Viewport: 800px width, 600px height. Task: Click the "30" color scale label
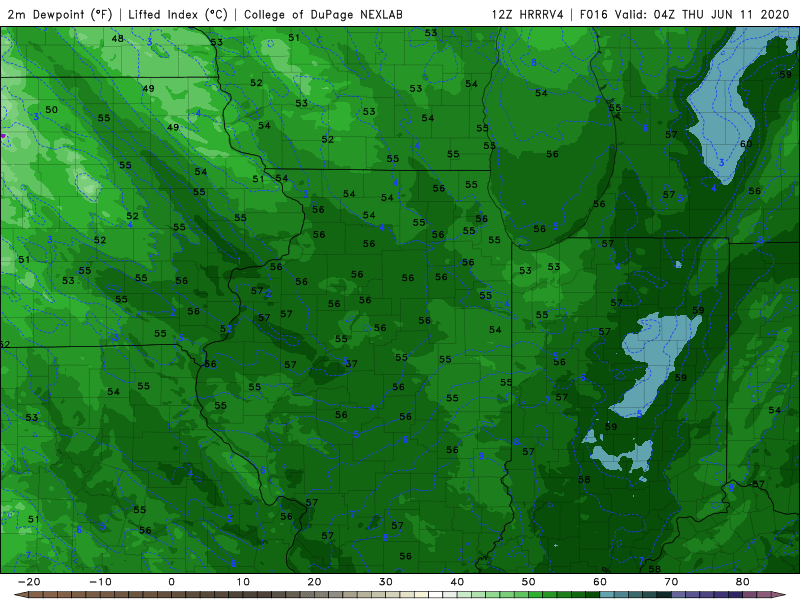pyautogui.click(x=386, y=582)
